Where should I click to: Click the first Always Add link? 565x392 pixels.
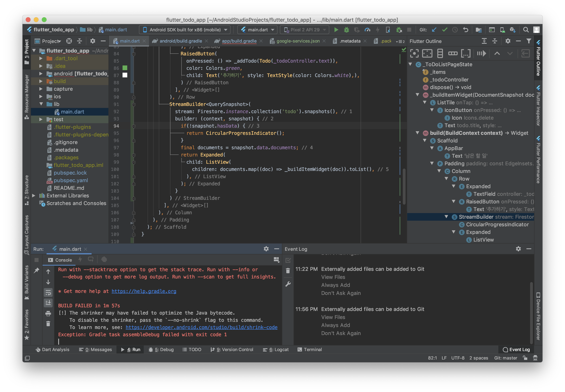click(336, 285)
